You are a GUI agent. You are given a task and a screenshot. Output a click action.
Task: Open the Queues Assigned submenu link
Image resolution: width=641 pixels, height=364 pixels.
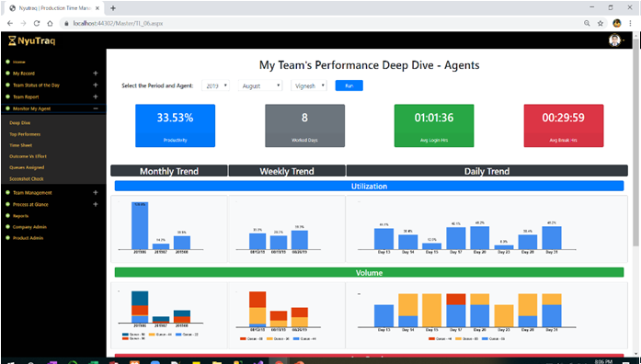[27, 167]
